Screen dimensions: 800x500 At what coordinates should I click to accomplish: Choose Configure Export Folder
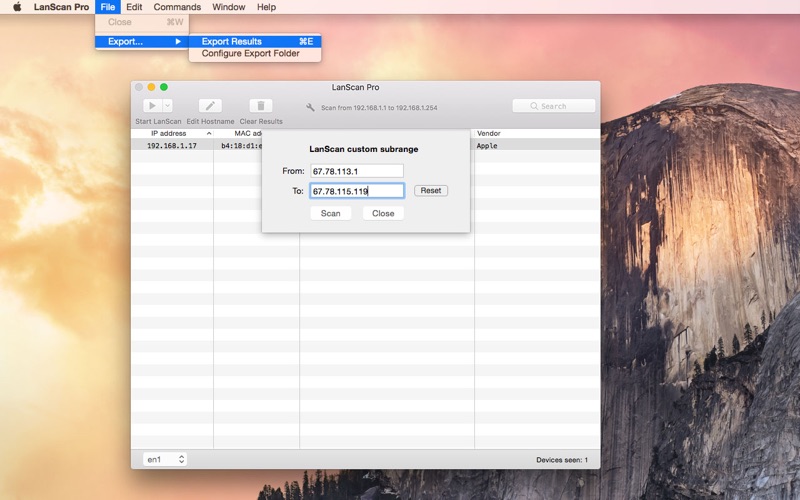coord(250,54)
